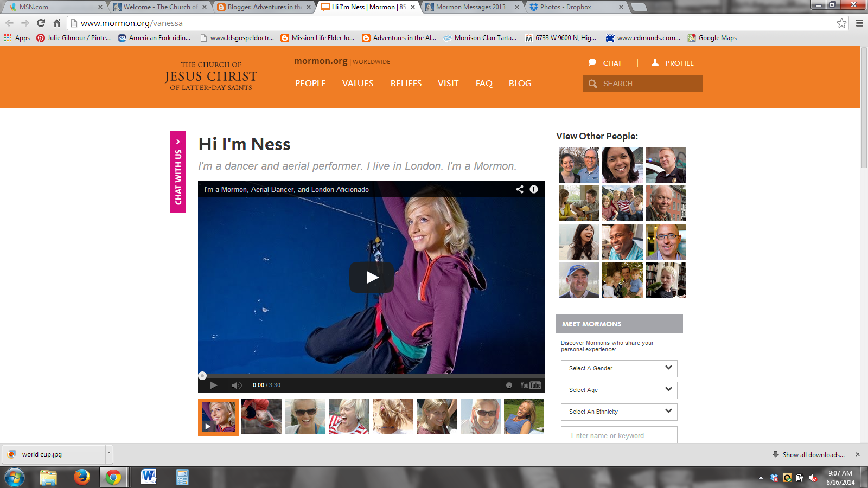Screen dimensions: 868x488
Task: Show hidden system tray icons
Action: (x=761, y=478)
